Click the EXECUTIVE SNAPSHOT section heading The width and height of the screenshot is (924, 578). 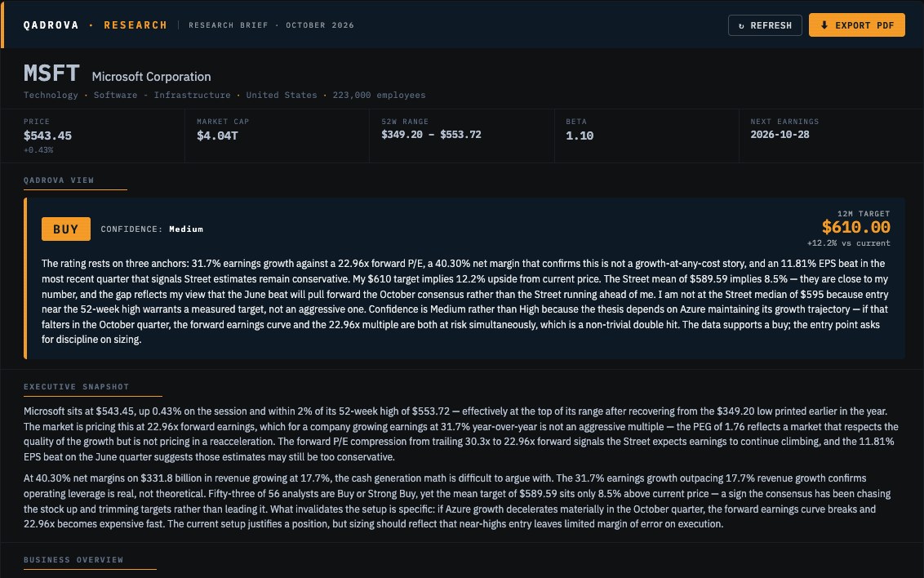[x=76, y=387]
